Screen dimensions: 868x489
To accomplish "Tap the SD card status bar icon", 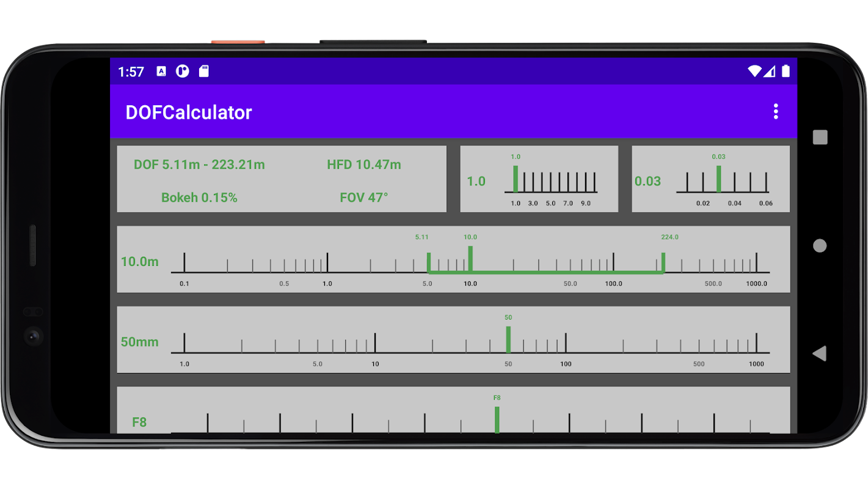I will point(204,72).
